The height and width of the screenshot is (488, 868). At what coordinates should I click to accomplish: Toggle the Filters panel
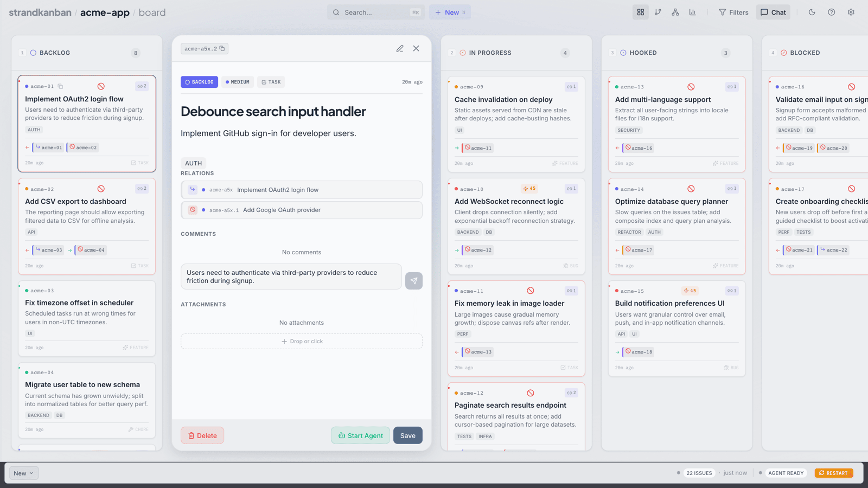click(x=733, y=12)
